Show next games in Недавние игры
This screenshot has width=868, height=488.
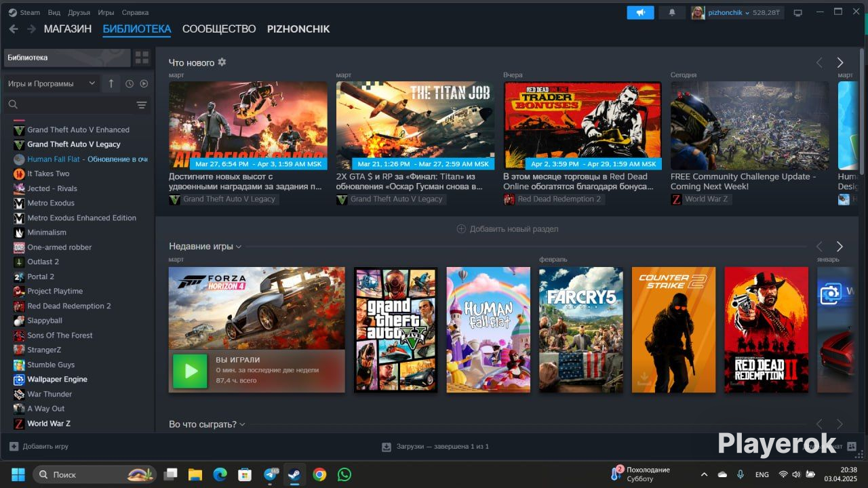[x=840, y=247]
